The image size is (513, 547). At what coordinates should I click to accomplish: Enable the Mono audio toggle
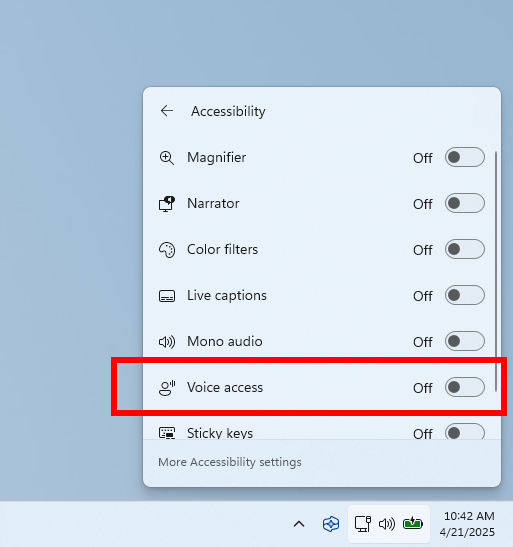coord(465,341)
